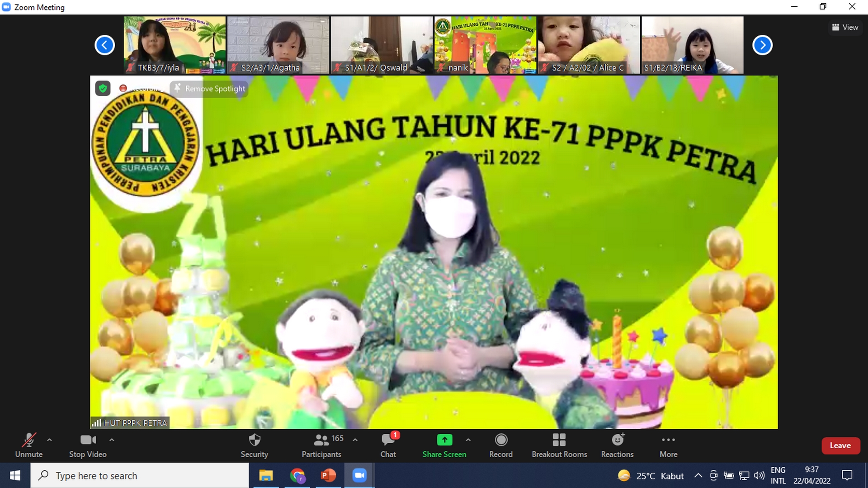The width and height of the screenshot is (868, 488).
Task: Expand audio settings arrow next to Unmute
Action: (x=49, y=440)
